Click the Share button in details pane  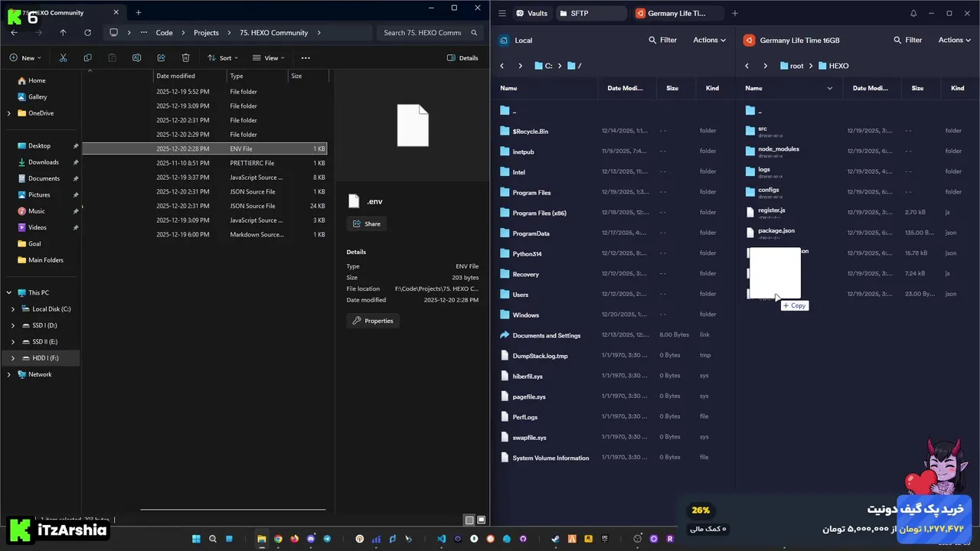[x=367, y=223]
